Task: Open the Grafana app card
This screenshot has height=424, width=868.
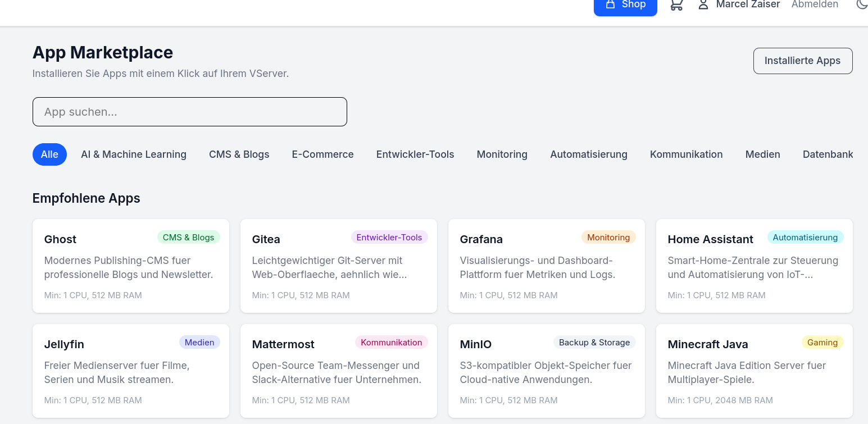Action: [546, 266]
